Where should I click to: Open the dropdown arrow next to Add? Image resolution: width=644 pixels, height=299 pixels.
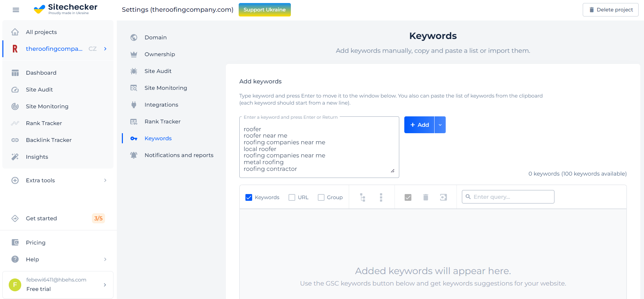tap(440, 125)
